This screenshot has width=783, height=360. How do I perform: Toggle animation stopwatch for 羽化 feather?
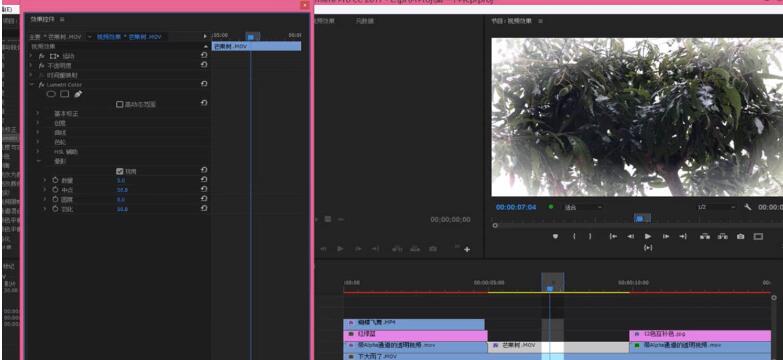pos(55,209)
